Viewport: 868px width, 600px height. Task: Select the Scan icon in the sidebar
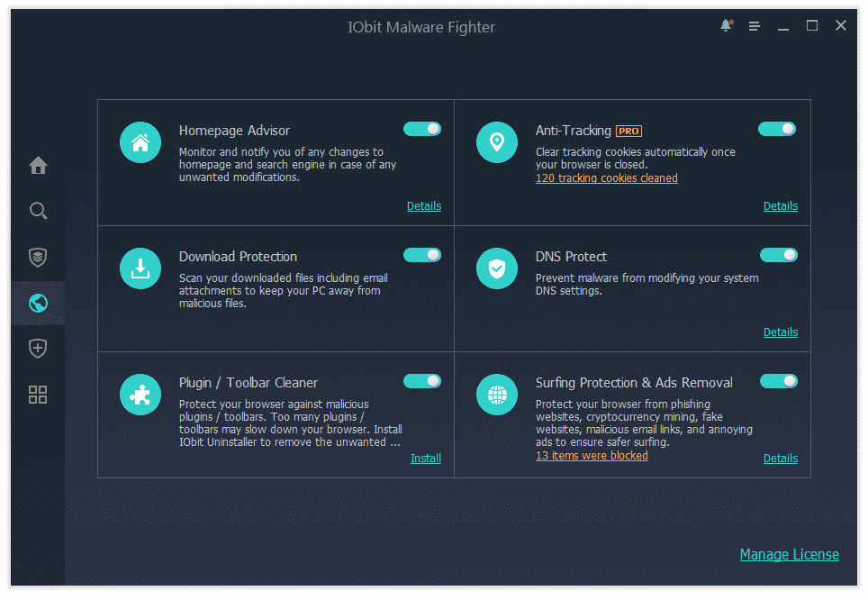click(x=38, y=210)
